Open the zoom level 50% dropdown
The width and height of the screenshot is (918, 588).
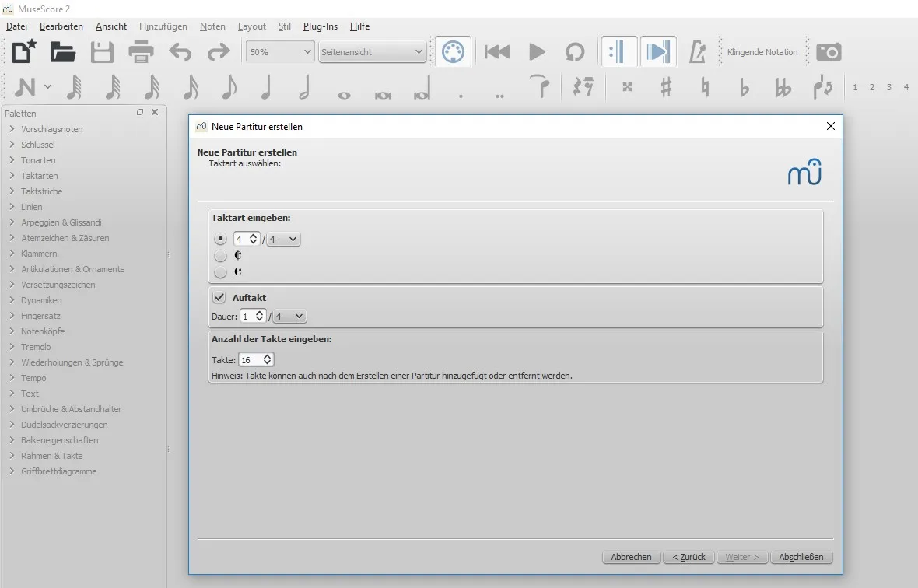[279, 52]
